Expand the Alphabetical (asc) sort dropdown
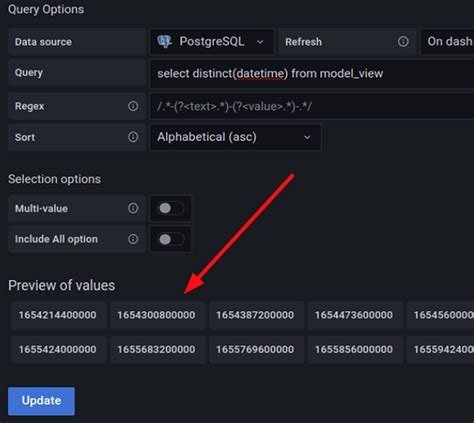The image size is (474, 423). 235,137
